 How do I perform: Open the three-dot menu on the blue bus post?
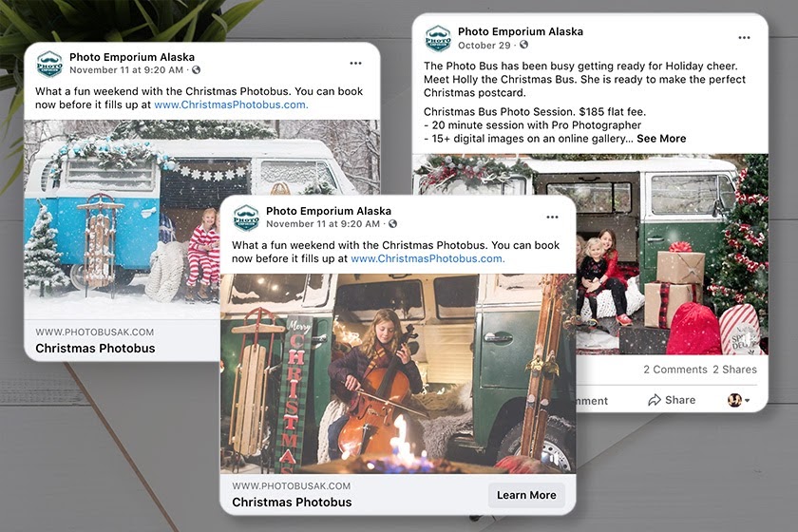(x=355, y=63)
